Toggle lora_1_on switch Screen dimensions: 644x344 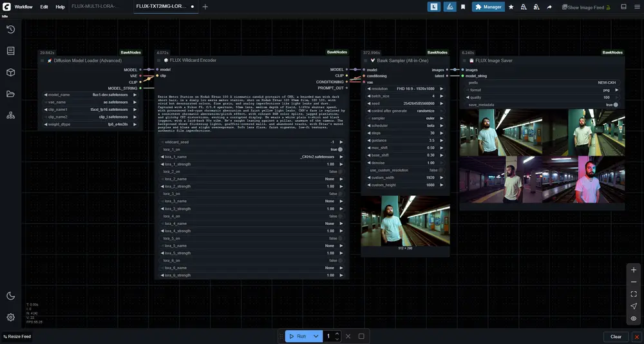(x=340, y=149)
